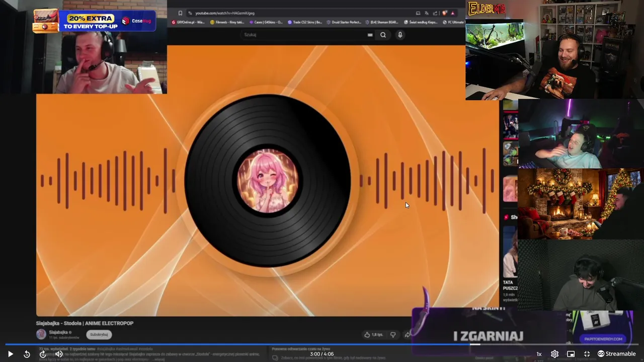Image resolution: width=644 pixels, height=362 pixels.
Task: Click the papitoenergy.com banner
Action: (x=604, y=339)
